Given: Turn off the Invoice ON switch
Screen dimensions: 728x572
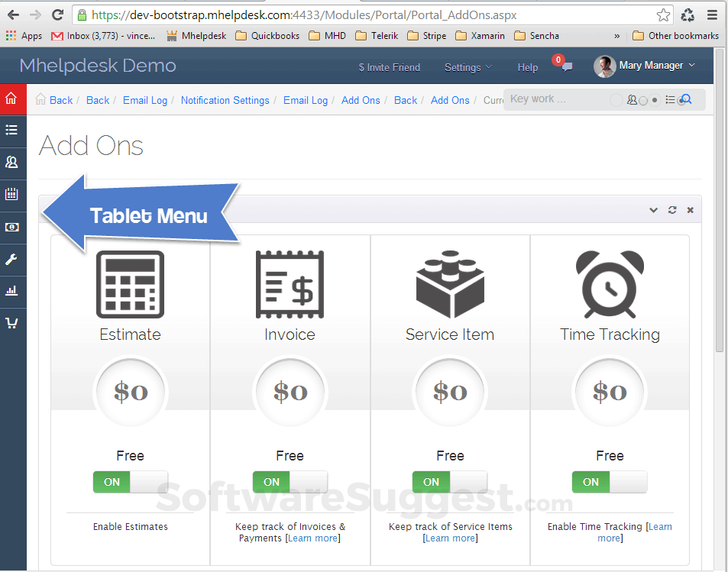Looking at the screenshot, I should tap(270, 482).
